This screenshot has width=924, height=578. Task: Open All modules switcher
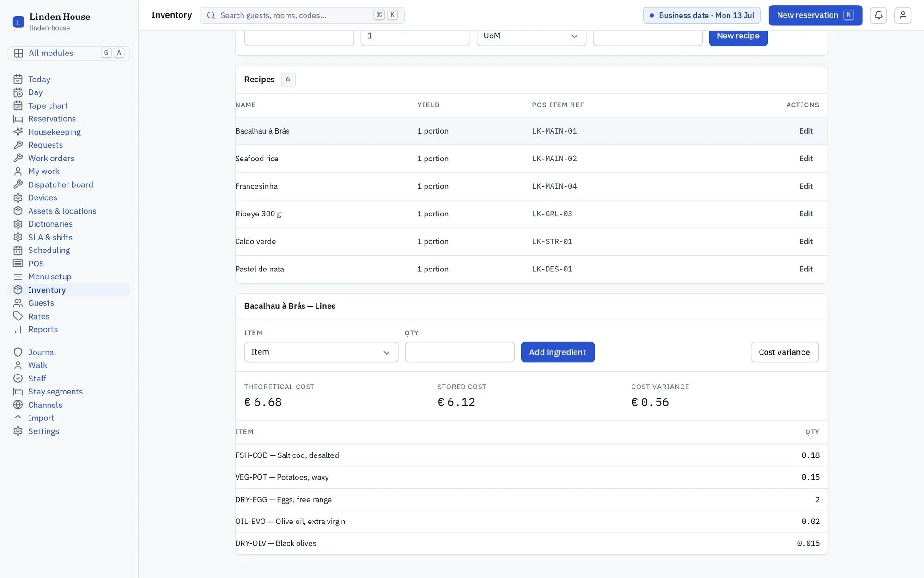pos(69,53)
